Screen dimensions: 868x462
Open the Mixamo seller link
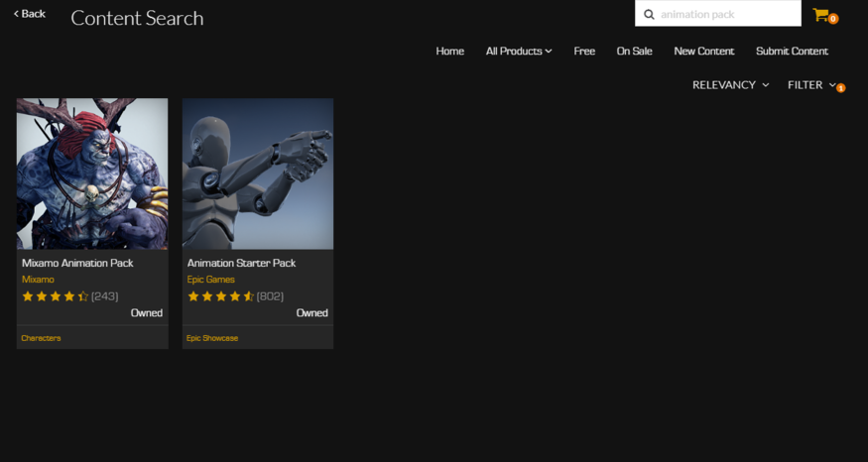point(38,280)
